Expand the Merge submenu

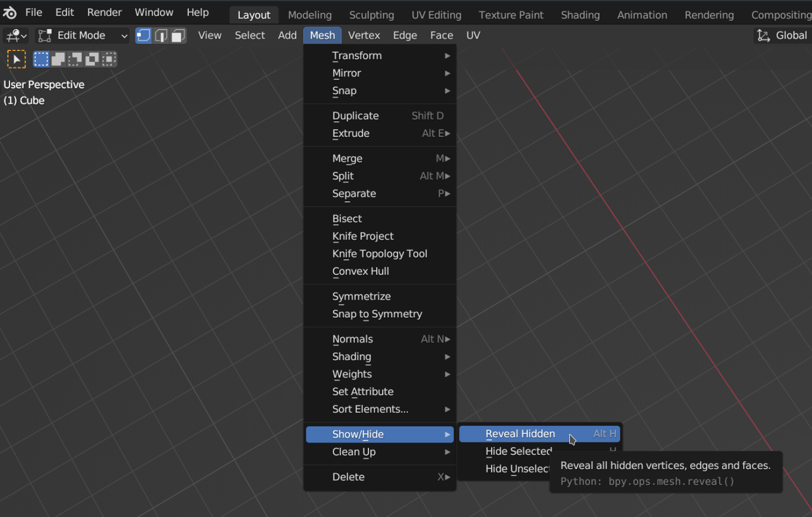(x=380, y=159)
